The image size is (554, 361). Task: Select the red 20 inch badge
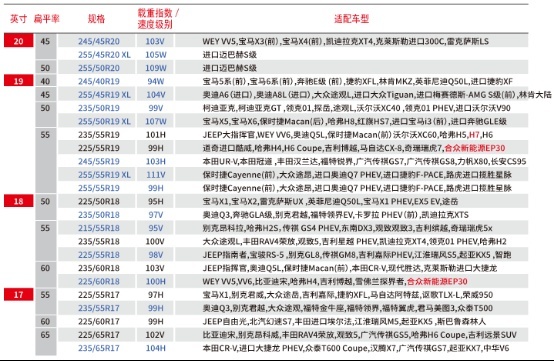click(19, 41)
